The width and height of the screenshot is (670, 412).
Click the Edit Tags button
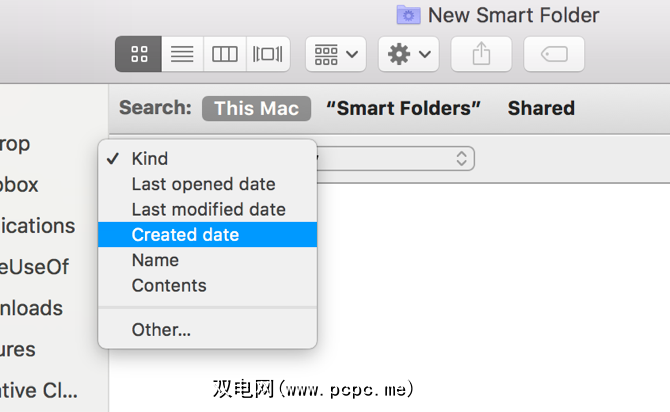554,54
